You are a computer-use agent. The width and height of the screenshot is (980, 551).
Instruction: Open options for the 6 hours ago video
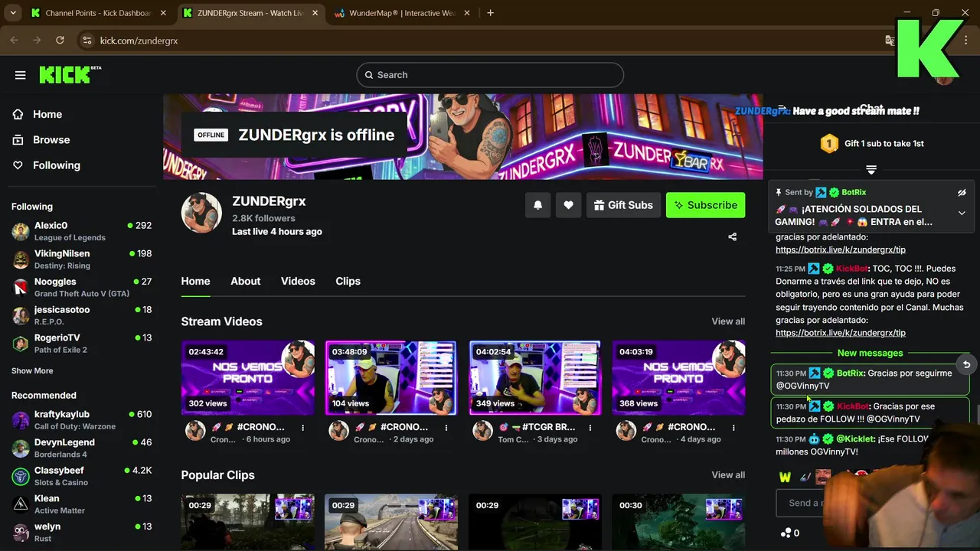pyautogui.click(x=303, y=428)
